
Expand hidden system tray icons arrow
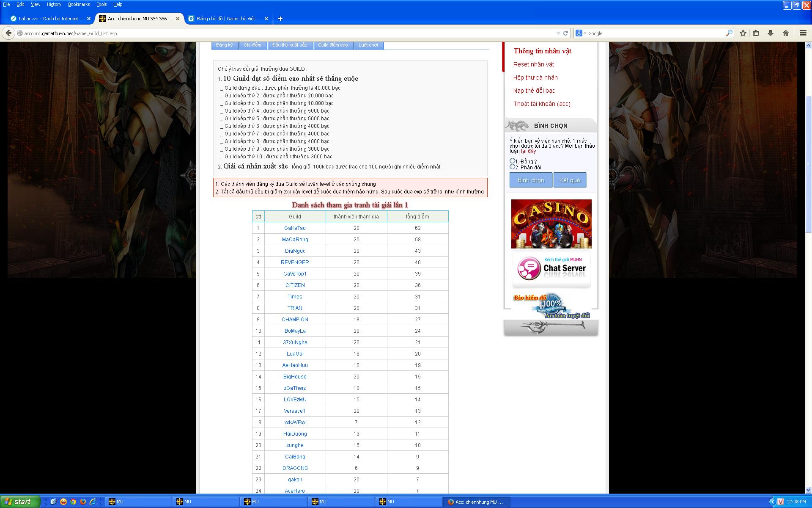(x=772, y=502)
